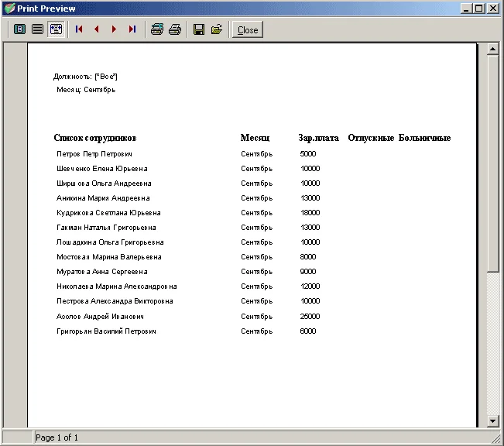
Task: Click the 'Page 1 of 1' status panel
Action: 57,438
